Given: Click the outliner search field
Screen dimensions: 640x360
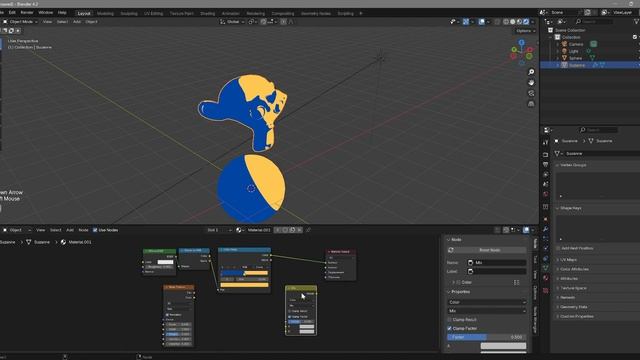Looking at the screenshot, I should tap(593, 21).
